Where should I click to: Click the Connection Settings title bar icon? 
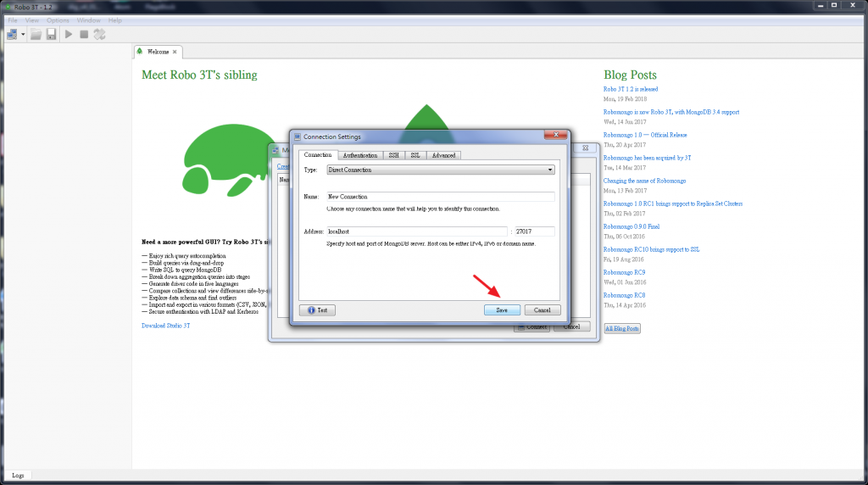[298, 137]
